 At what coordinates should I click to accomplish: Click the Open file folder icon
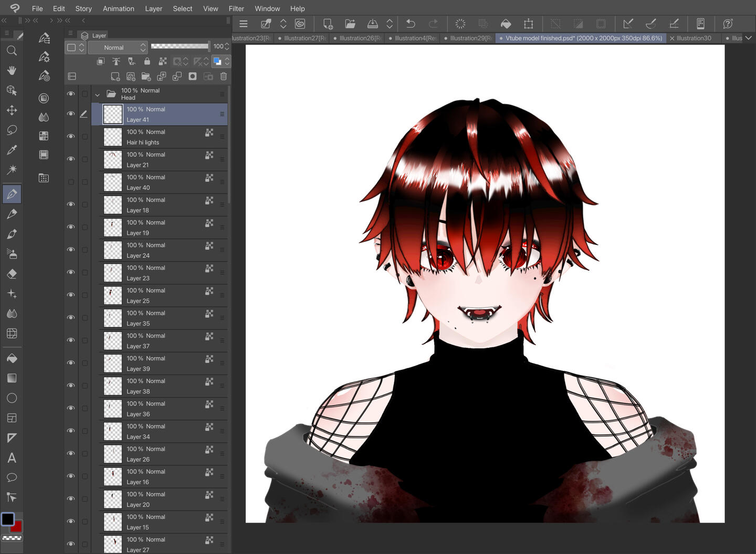pyautogui.click(x=350, y=24)
